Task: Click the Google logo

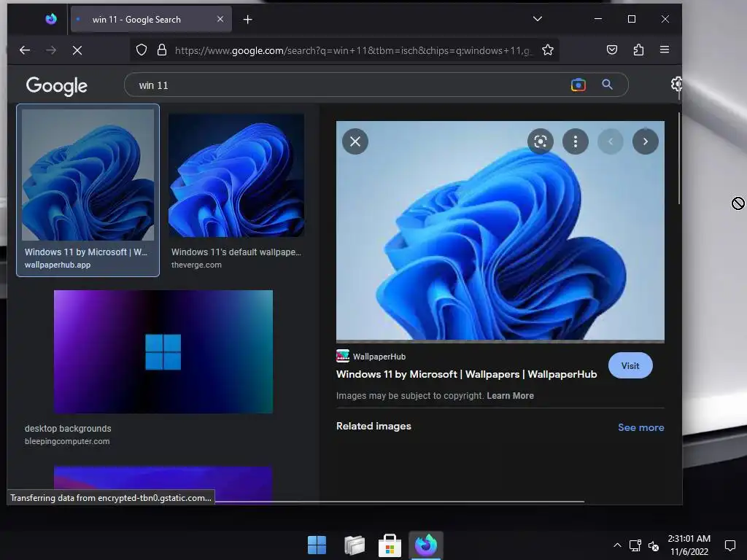Action: tap(57, 86)
